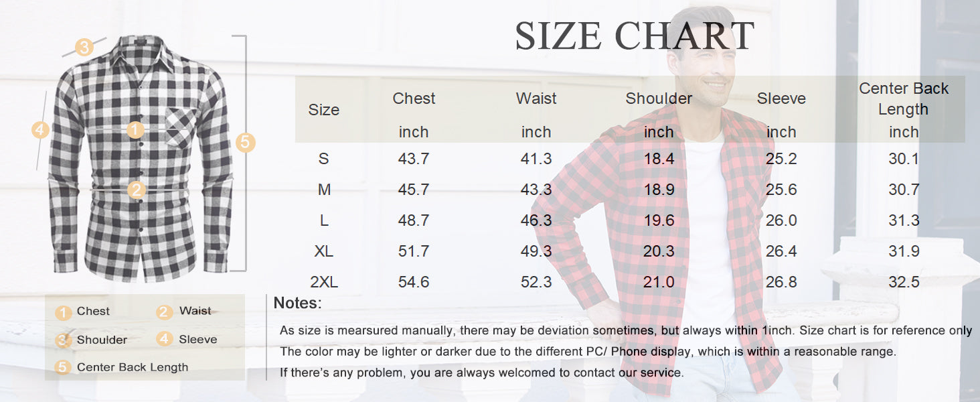Image resolution: width=980 pixels, height=402 pixels.
Task: Click the number 2 marker on the shirt waist
Action: pyautogui.click(x=137, y=190)
